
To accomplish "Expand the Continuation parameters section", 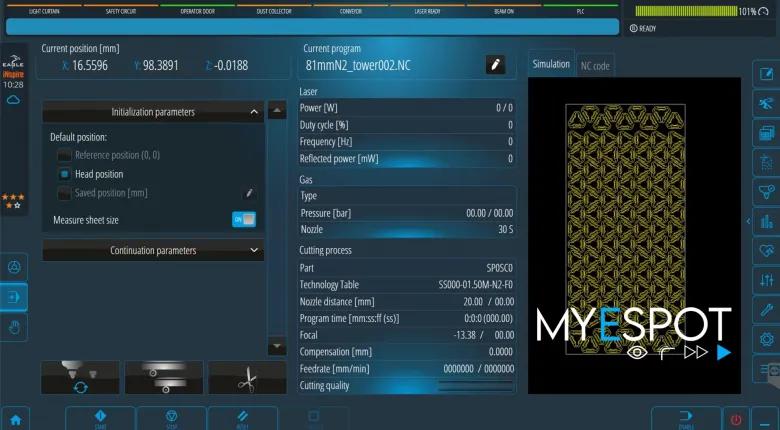I will pos(254,250).
